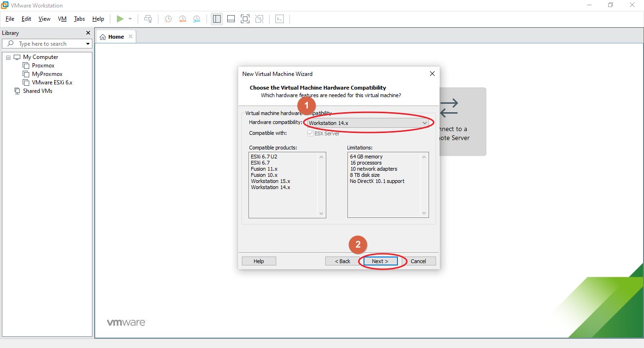
Task: Click up arrow of Limitations scrollbar
Action: click(424, 157)
